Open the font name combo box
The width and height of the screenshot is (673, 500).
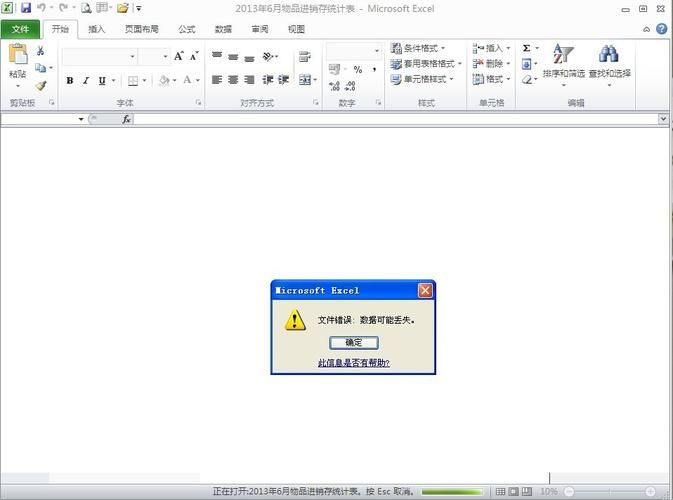click(x=98, y=57)
